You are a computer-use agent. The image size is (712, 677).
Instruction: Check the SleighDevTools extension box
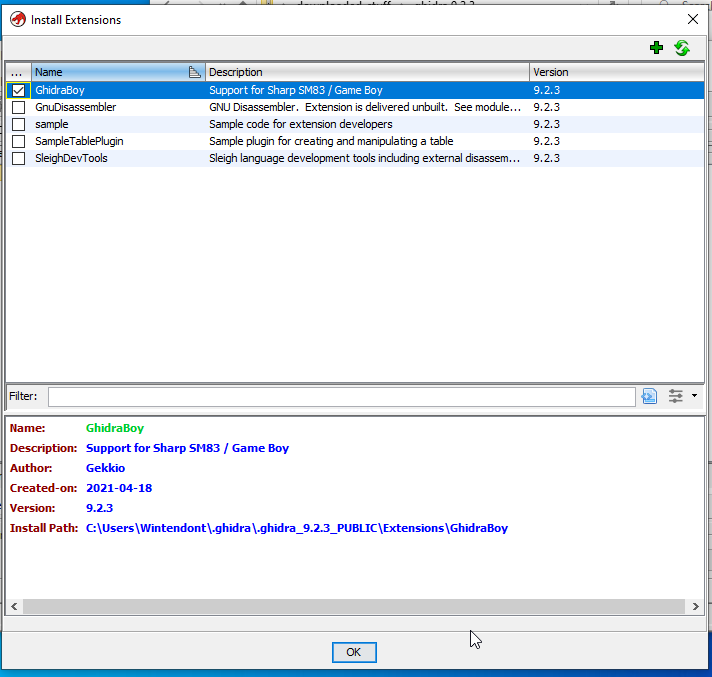[x=18, y=159]
